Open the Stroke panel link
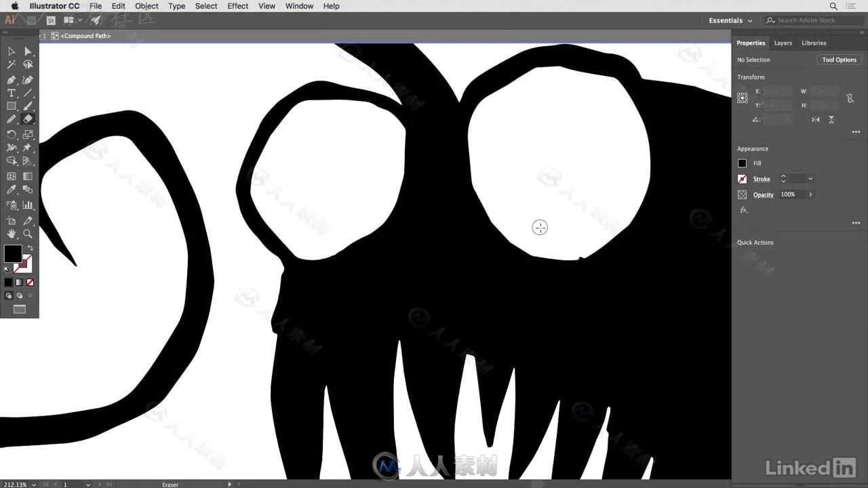Image resolution: width=868 pixels, height=488 pixels. (762, 179)
